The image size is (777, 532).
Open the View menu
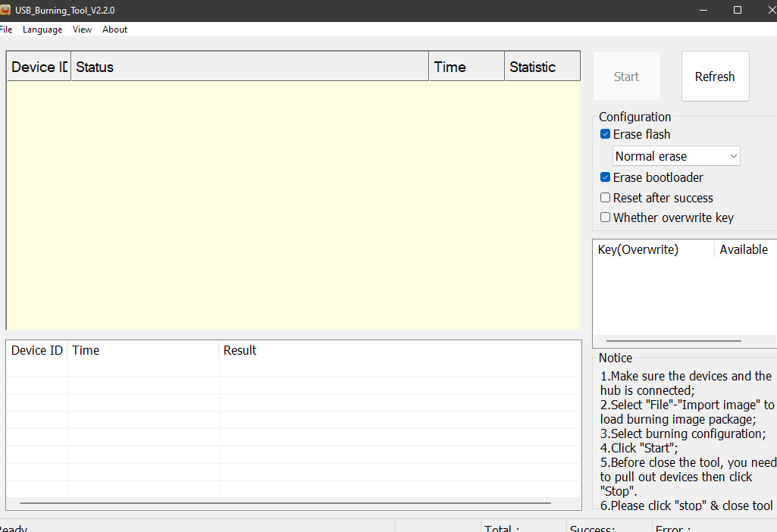pos(83,30)
